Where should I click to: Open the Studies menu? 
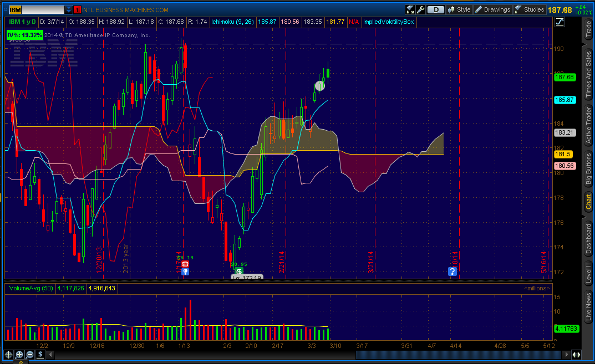[530, 9]
